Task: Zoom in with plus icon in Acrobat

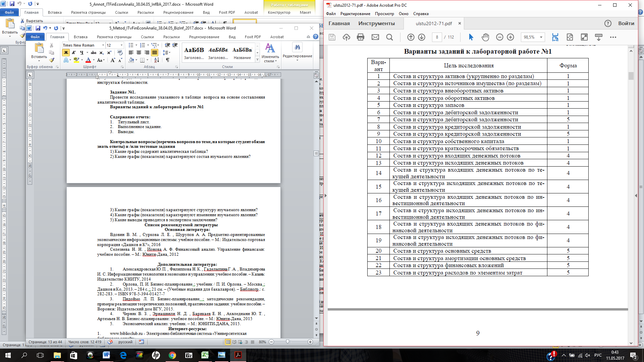Action: (511, 37)
